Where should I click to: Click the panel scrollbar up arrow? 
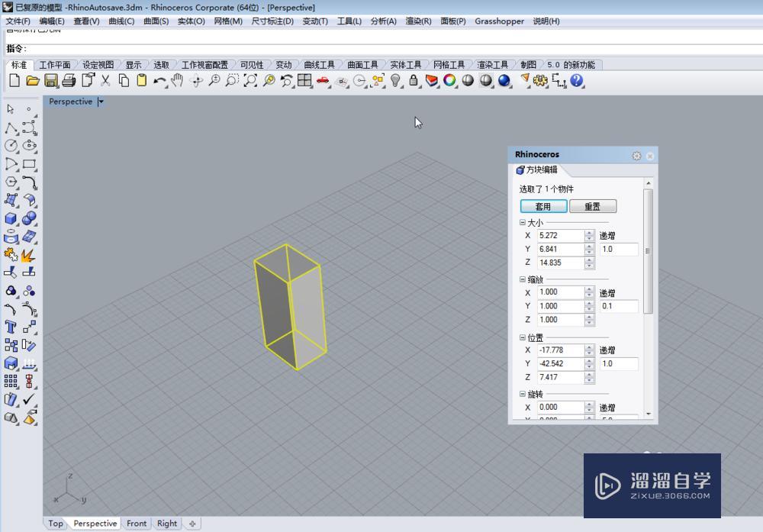648,183
